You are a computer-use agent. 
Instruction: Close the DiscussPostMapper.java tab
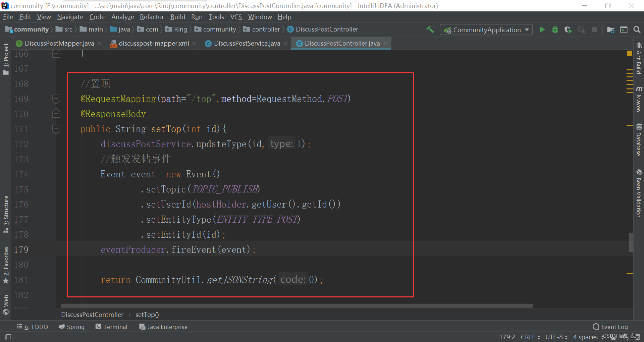tap(99, 44)
